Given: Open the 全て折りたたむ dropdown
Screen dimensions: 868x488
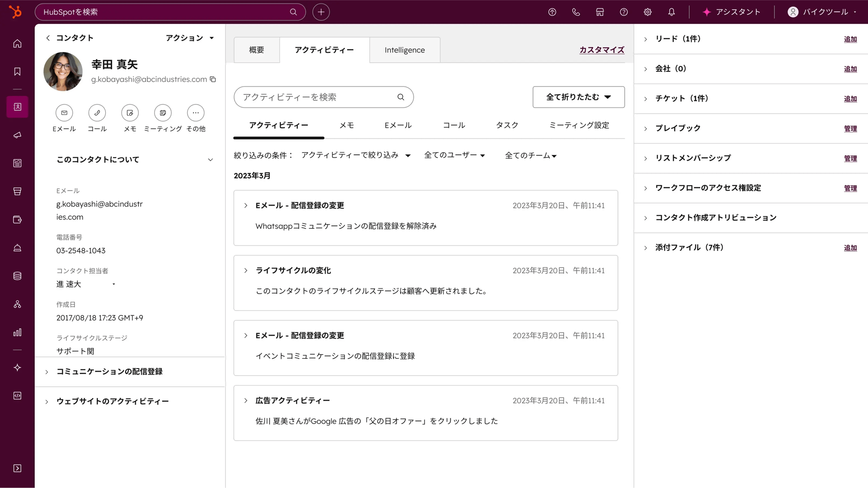Looking at the screenshot, I should point(579,97).
